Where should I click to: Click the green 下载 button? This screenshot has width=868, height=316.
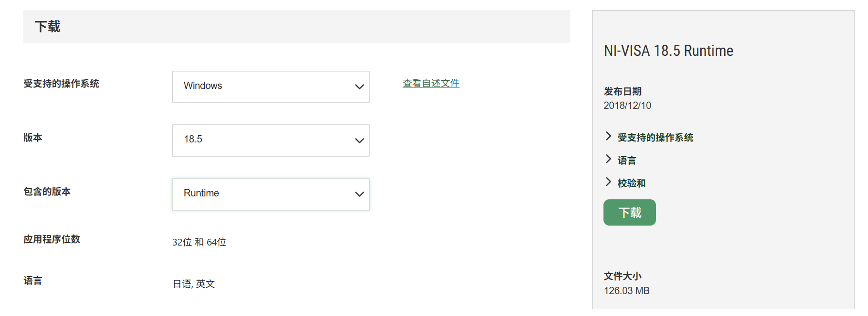(x=629, y=212)
